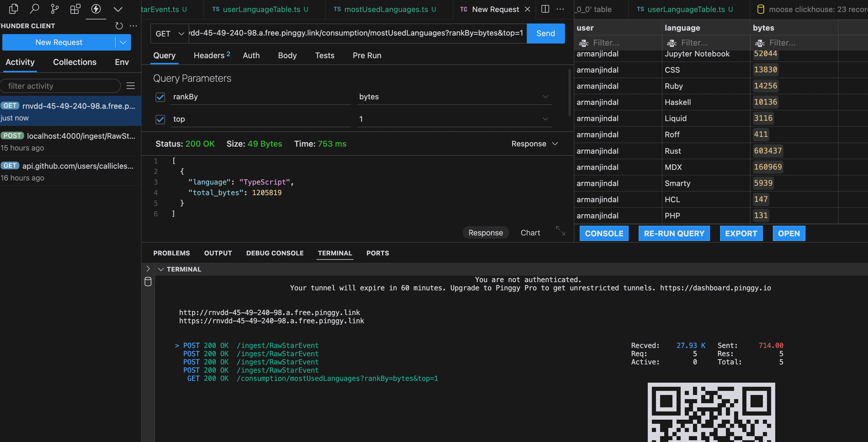The width and height of the screenshot is (868, 442).
Task: Open New Request dropdown arrow
Action: tap(123, 42)
